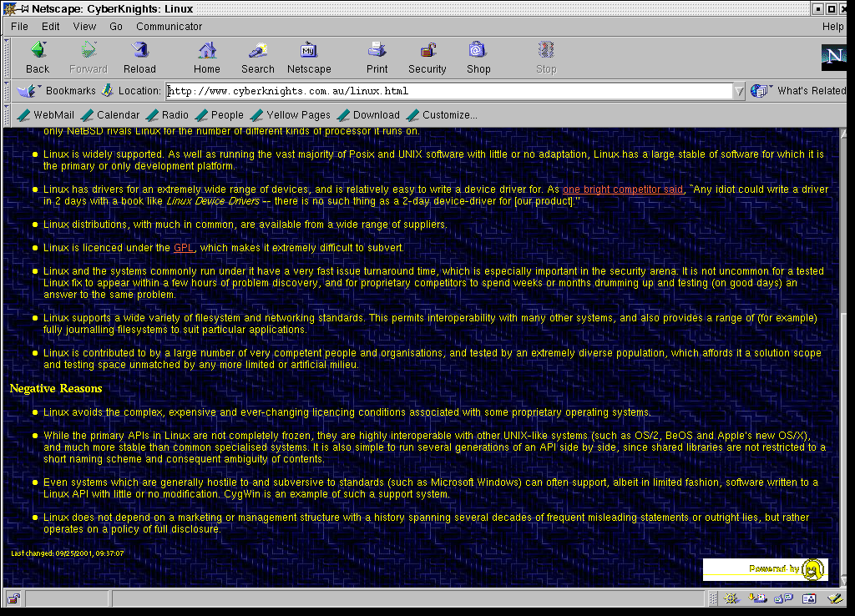Viewport: 855px width, 616px height.
Task: Open the View menu
Action: (x=84, y=26)
